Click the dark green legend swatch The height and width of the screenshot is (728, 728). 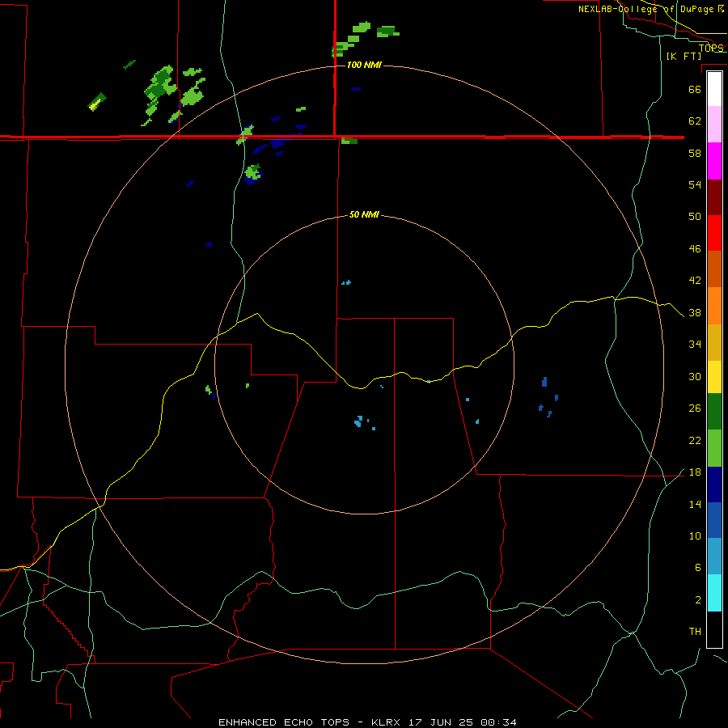coord(714,412)
